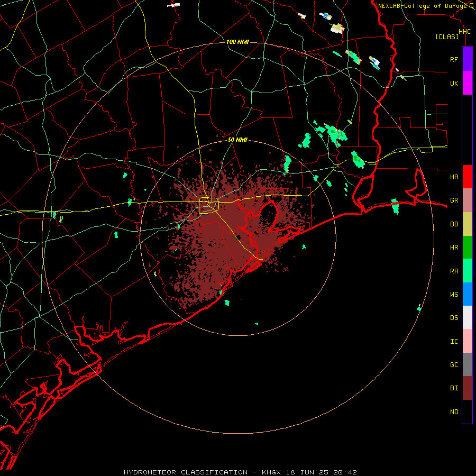
Task: Select the pinkish GR graupel swatch
Action: click(467, 200)
